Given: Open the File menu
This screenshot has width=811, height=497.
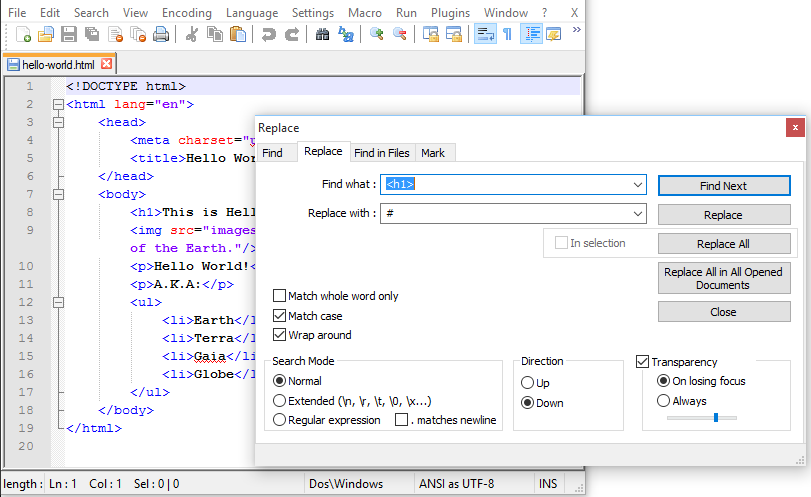Looking at the screenshot, I should (17, 13).
